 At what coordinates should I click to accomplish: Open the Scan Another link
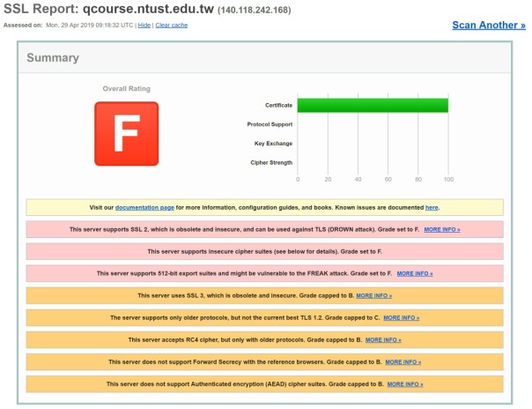489,25
